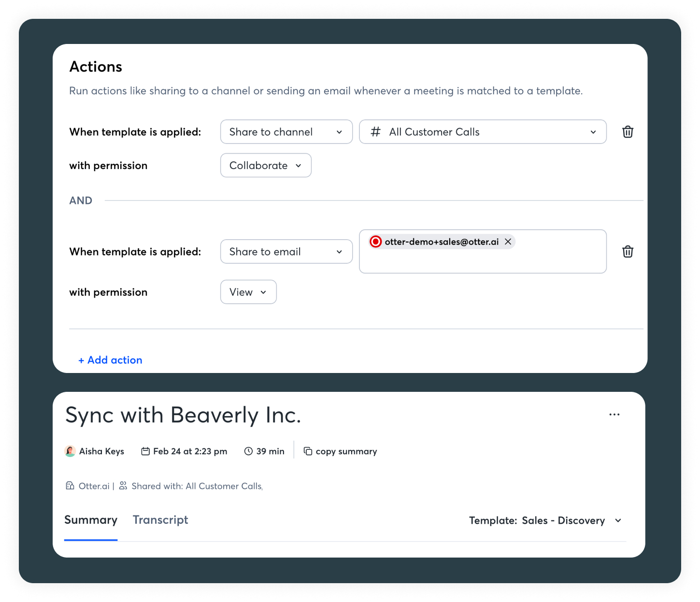Click the Add action link
The width and height of the screenshot is (700, 602).
(111, 360)
